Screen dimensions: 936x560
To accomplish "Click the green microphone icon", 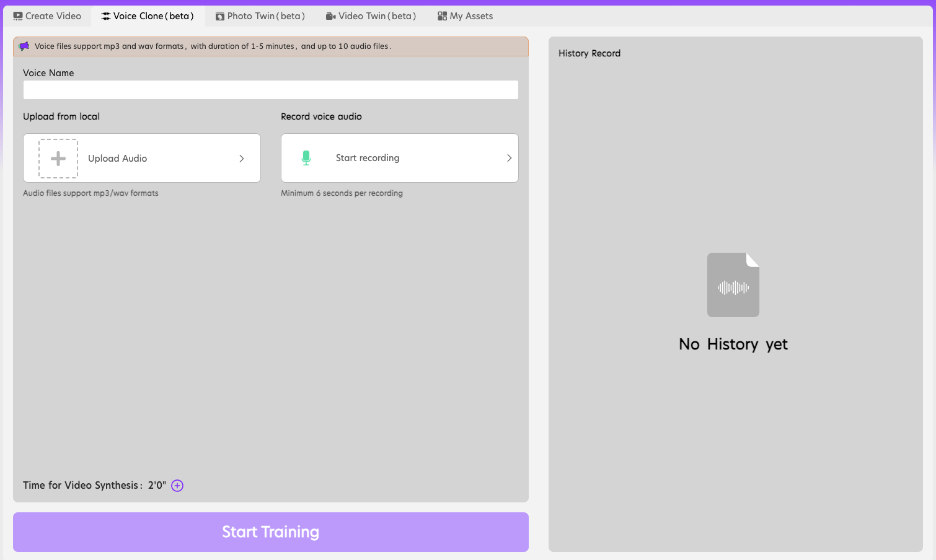I will pos(306,158).
